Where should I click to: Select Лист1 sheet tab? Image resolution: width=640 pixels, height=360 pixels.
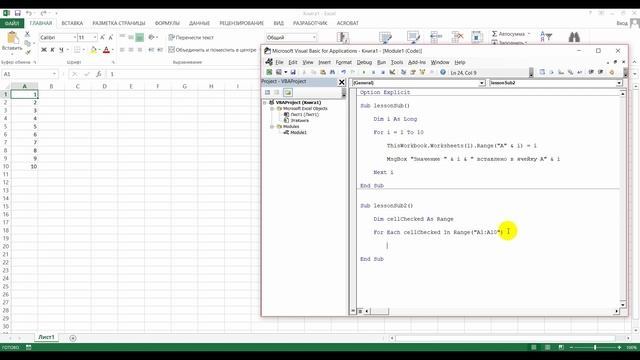[46, 337]
